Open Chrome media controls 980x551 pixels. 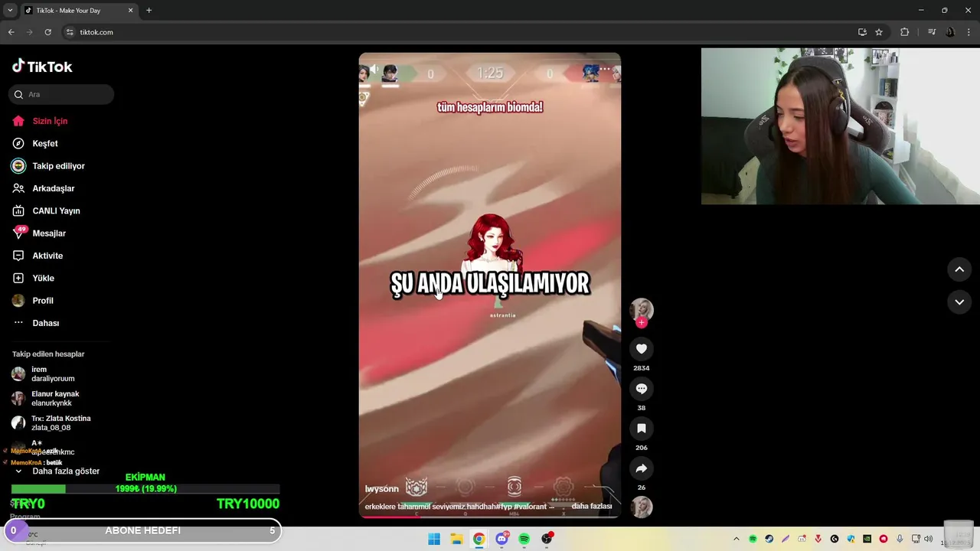point(932,32)
